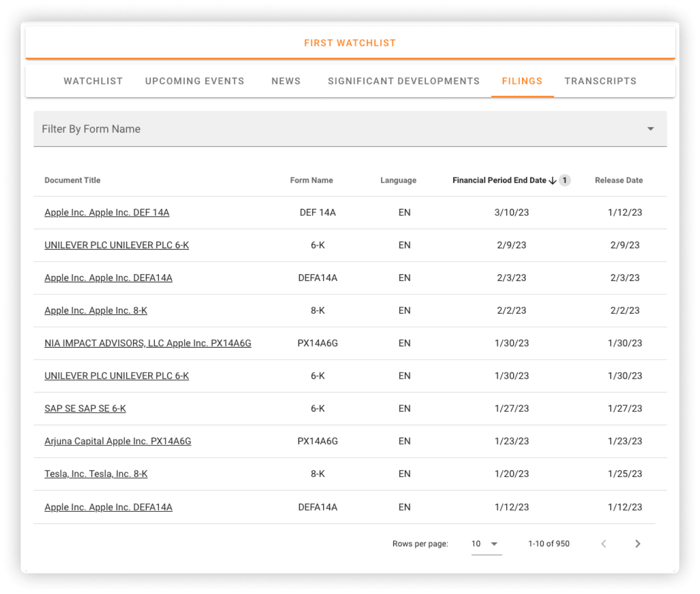This screenshot has width=700, height=594.
Task: Open UNILEVER PLC 6-K filing dated 1/30/23
Action: (116, 376)
